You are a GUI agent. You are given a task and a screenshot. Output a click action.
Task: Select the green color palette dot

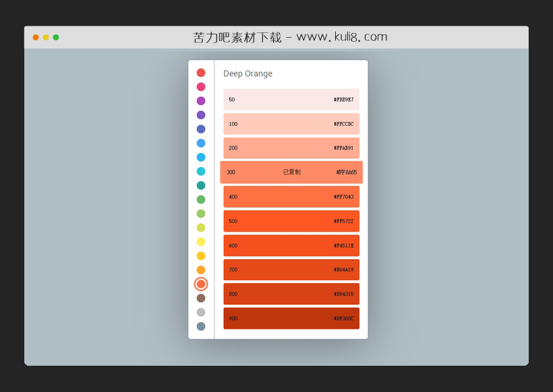201,199
